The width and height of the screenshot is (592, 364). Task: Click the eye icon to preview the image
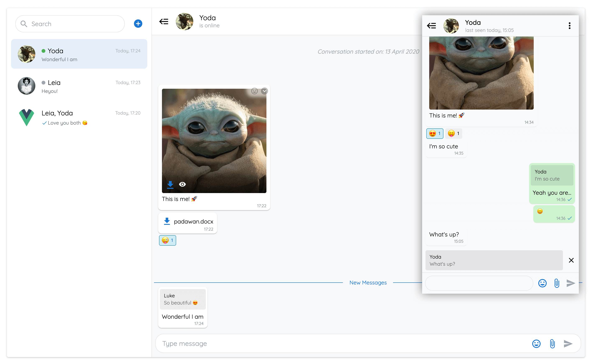click(182, 185)
